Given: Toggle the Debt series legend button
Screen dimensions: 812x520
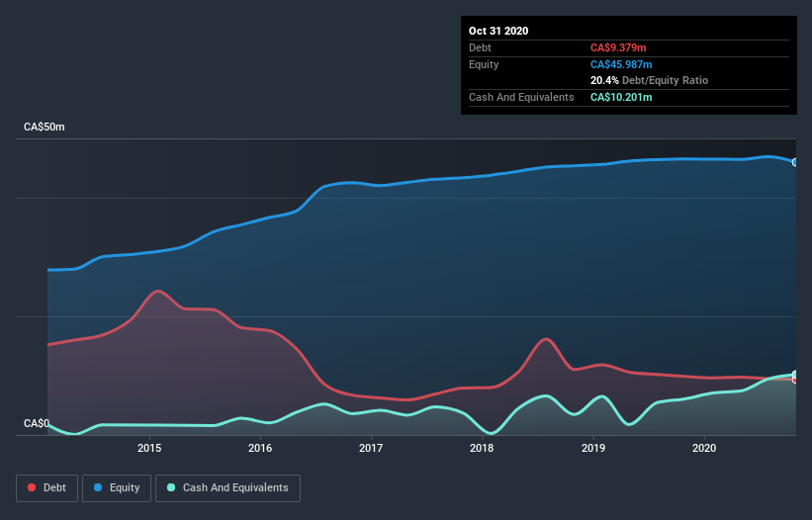Looking at the screenshot, I should click(x=47, y=488).
